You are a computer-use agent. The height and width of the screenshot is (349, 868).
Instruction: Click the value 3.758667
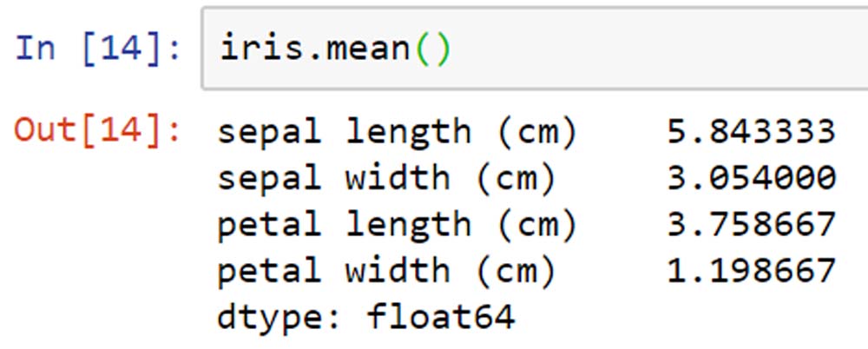pyautogui.click(x=751, y=225)
